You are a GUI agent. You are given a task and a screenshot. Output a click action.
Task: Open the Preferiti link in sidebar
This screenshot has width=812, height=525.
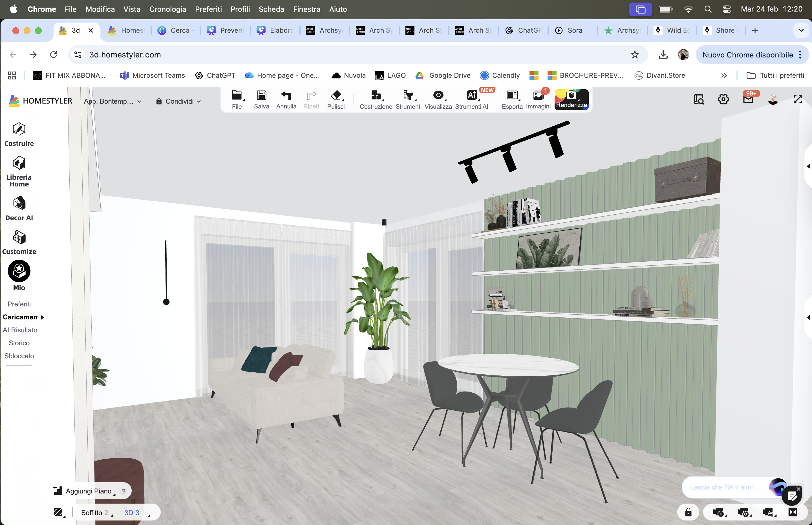point(19,304)
